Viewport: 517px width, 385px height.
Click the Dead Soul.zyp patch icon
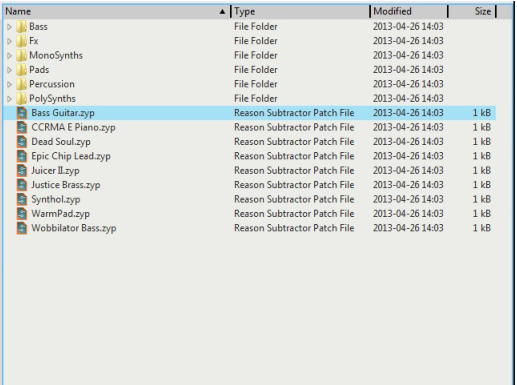[22, 142]
